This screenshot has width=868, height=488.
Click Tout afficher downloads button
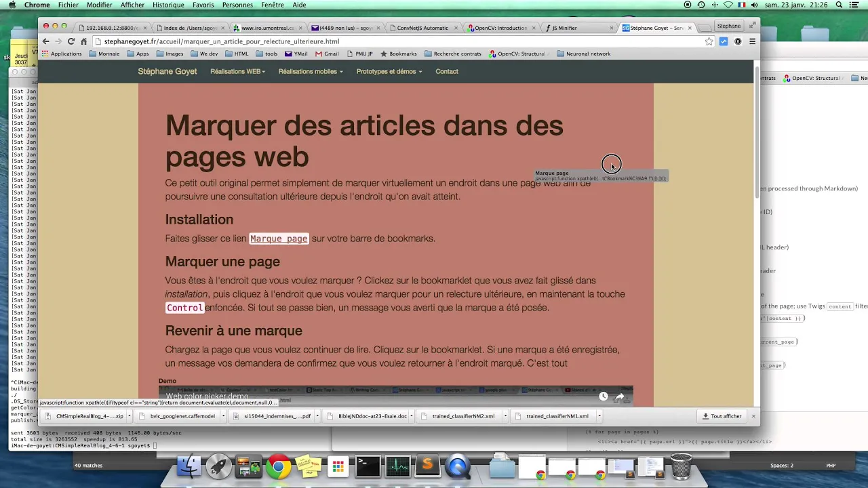coord(722,416)
